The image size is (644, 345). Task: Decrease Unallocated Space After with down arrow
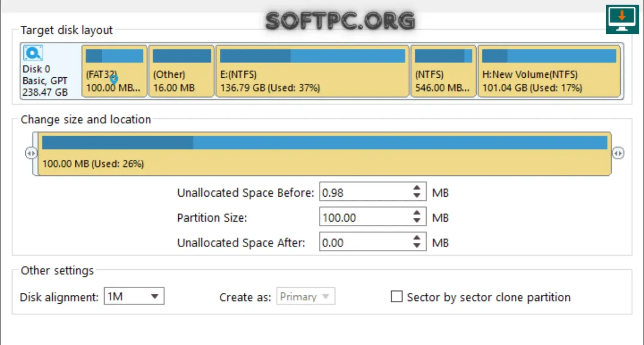pyautogui.click(x=417, y=246)
